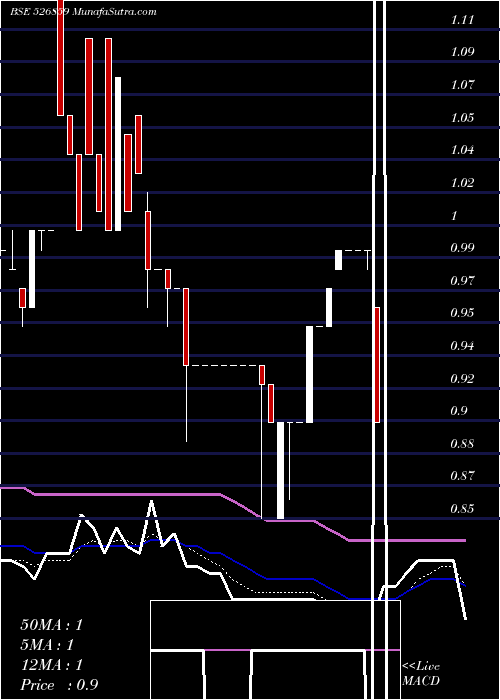Click the tall white candlestick below 1.07
Viewport: 500px width, 700px height.
click(118, 154)
